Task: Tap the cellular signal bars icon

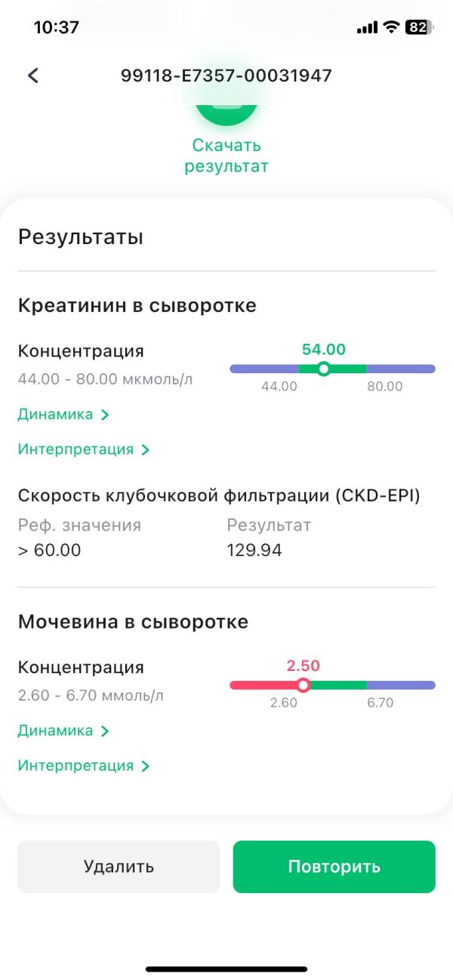Action: [x=366, y=28]
